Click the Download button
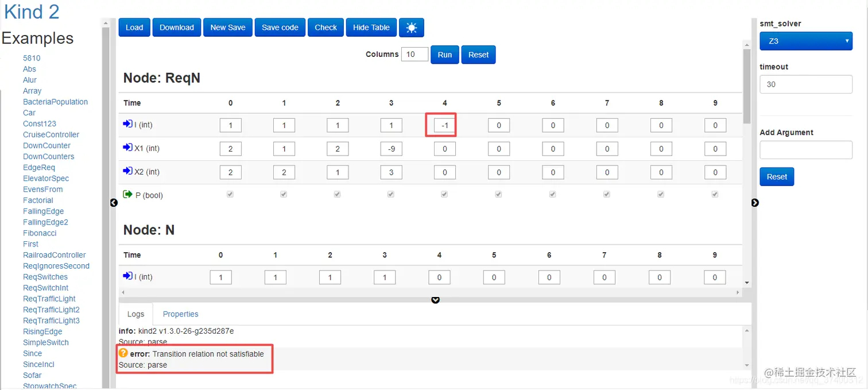The height and width of the screenshot is (390, 868). [x=177, y=28]
